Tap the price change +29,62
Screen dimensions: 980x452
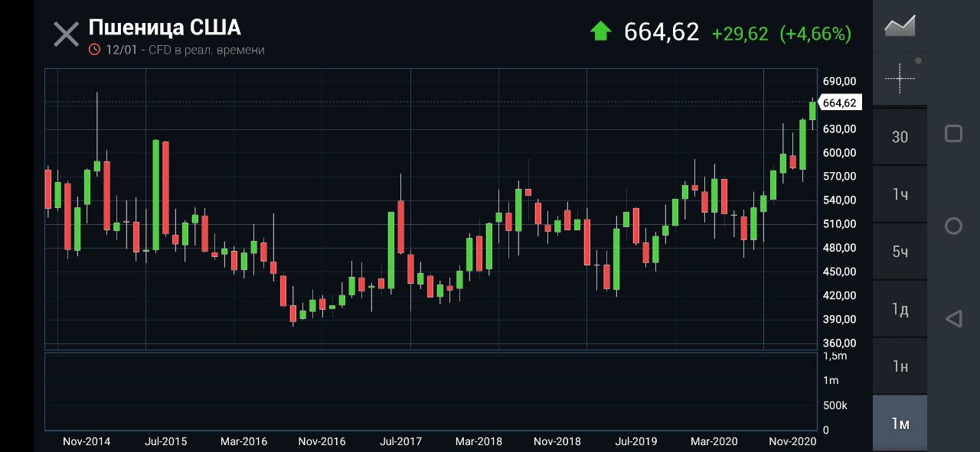pos(740,34)
